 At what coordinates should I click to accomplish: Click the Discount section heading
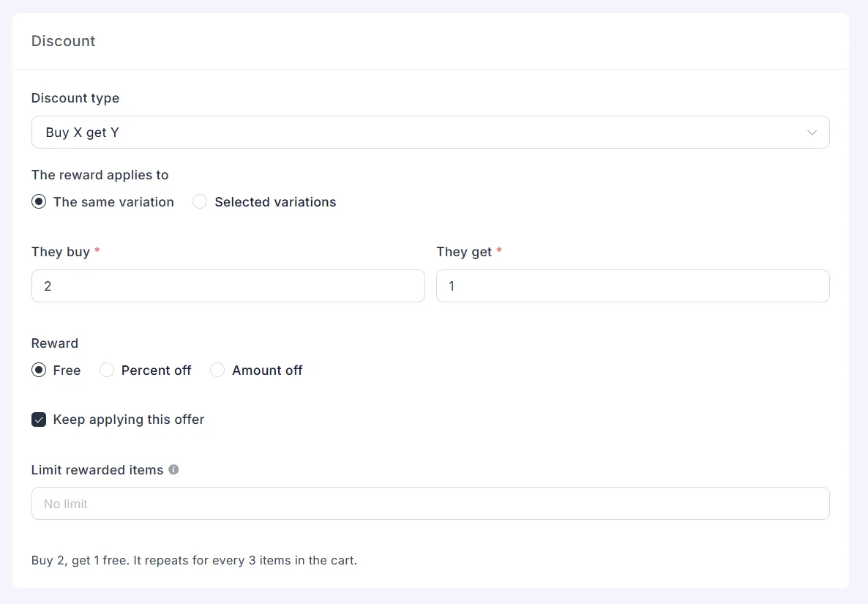pyautogui.click(x=63, y=41)
